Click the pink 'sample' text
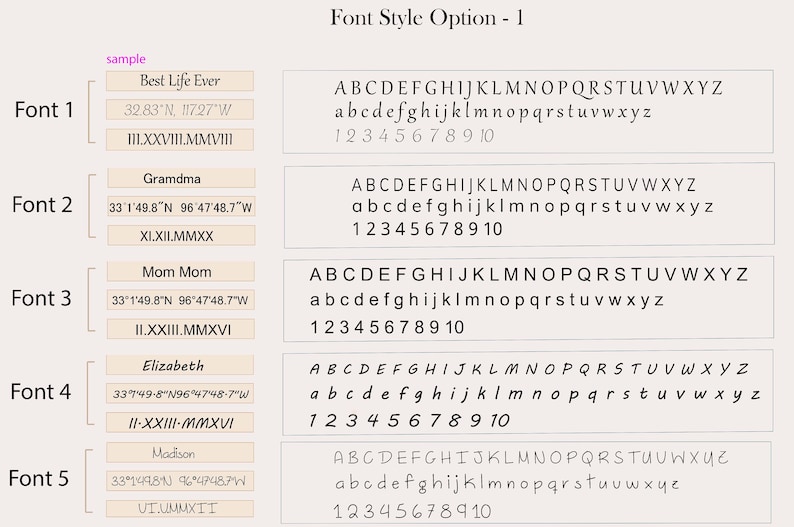 point(126,59)
